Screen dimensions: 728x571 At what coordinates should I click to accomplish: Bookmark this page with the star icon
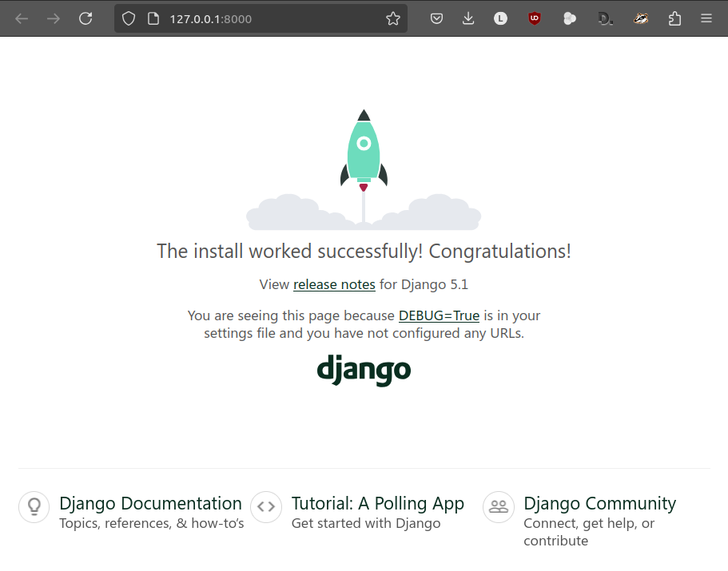coord(393,18)
